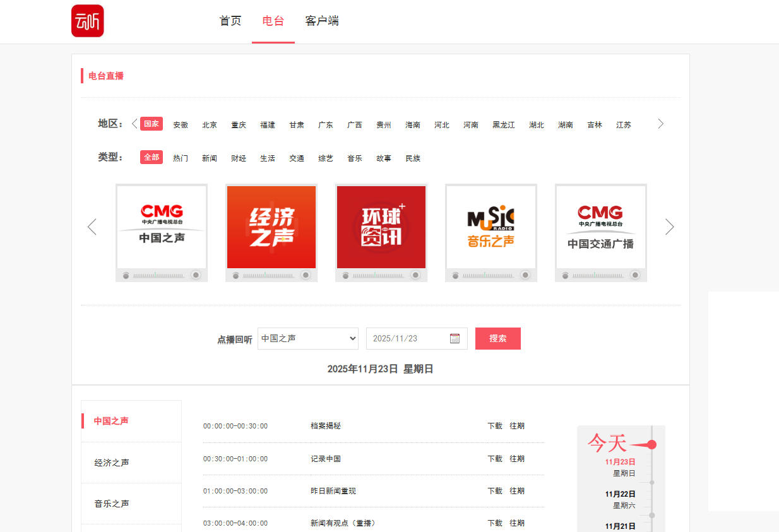779x532 pixels.
Task: Open the 客户端 tab
Action: pyautogui.click(x=322, y=21)
